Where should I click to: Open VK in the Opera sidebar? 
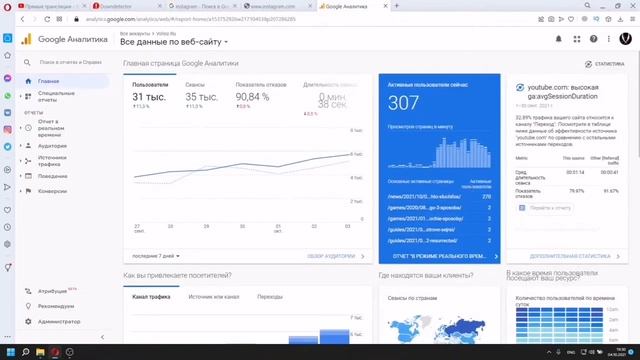(7, 113)
